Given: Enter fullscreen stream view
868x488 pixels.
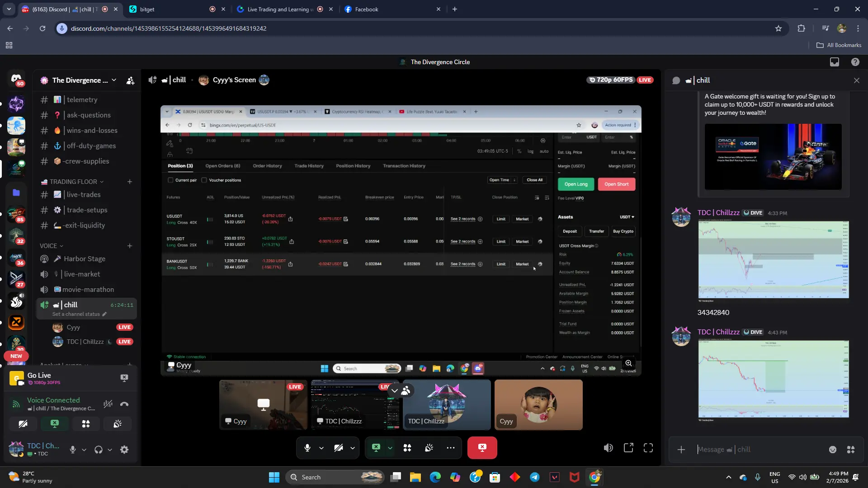Looking at the screenshot, I should click(648, 448).
